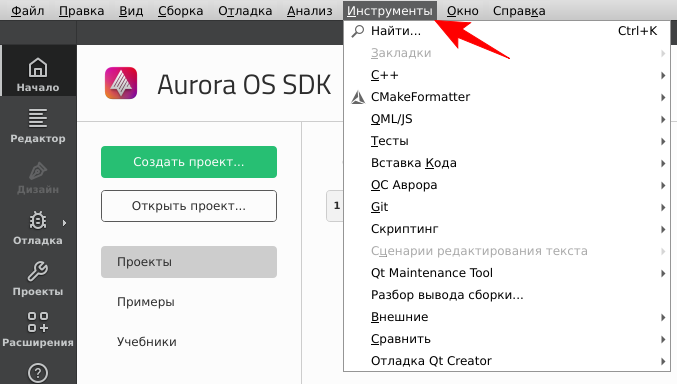Select Внешние menu entry

point(507,317)
